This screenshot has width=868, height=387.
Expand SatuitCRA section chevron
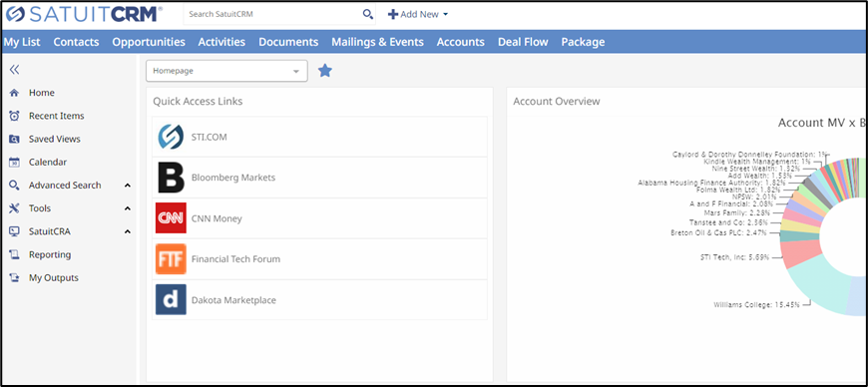point(128,232)
